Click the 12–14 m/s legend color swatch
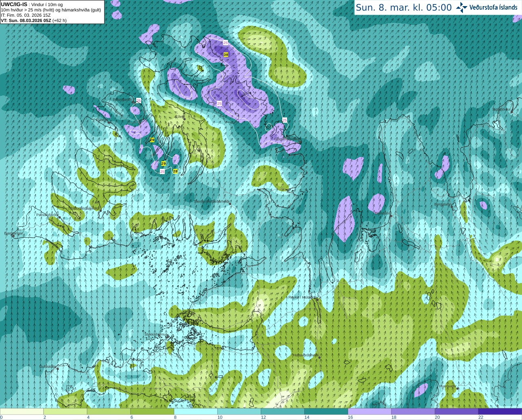522x420 pixels. (283, 411)
